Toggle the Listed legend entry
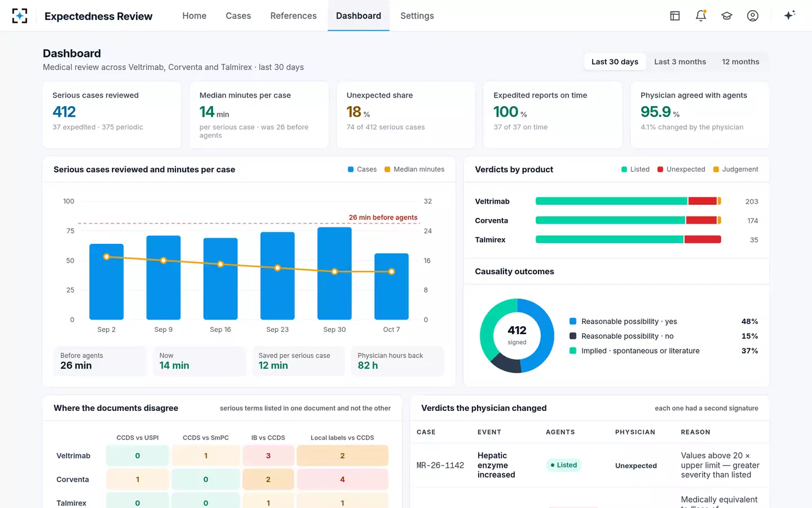Screen dimensions: 812x508 tap(636, 169)
